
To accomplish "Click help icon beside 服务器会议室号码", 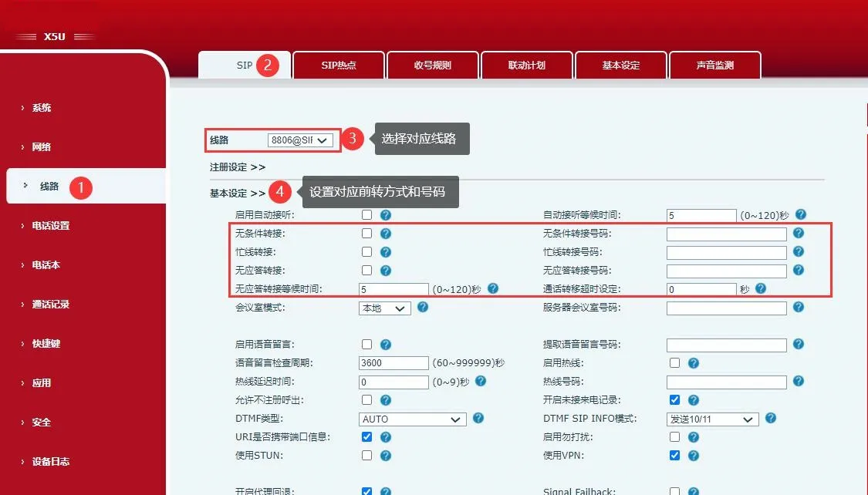I will point(799,308).
